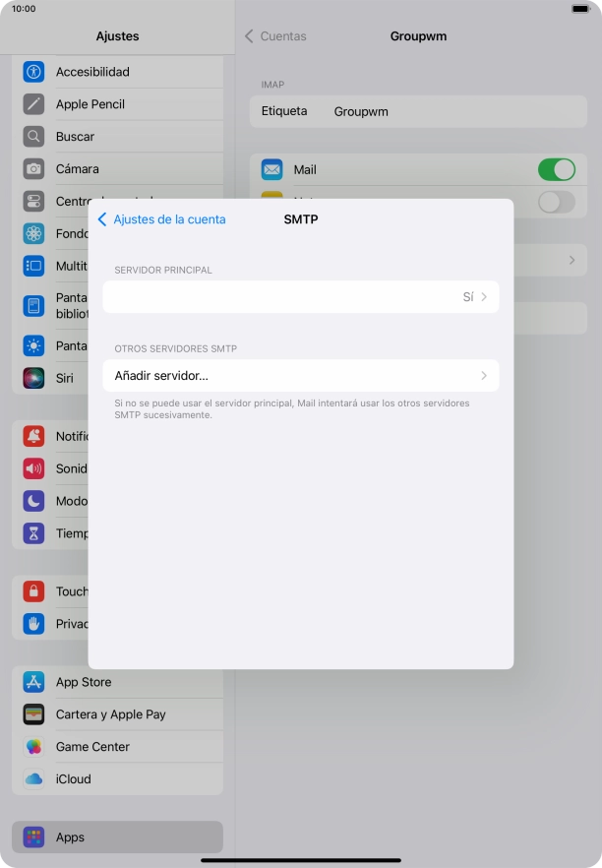Select Cartera y Apple Pay icon
The height and width of the screenshot is (868, 602).
[34, 714]
